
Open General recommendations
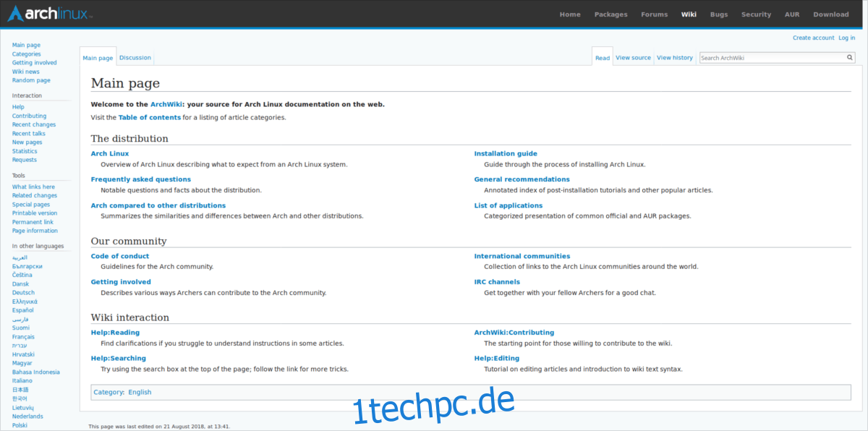pyautogui.click(x=522, y=179)
